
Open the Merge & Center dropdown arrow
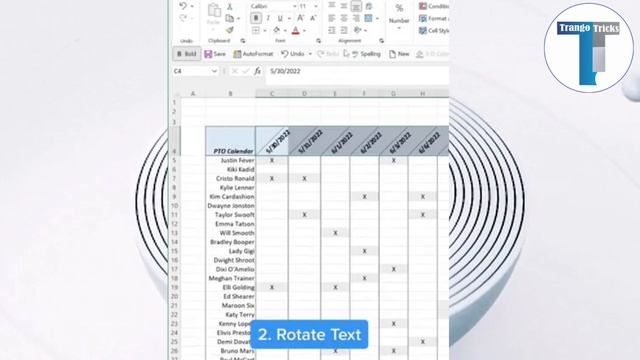(x=378, y=18)
